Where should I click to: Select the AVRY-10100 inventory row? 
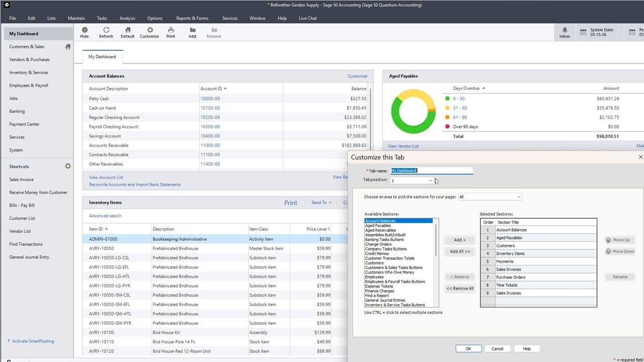(215, 332)
